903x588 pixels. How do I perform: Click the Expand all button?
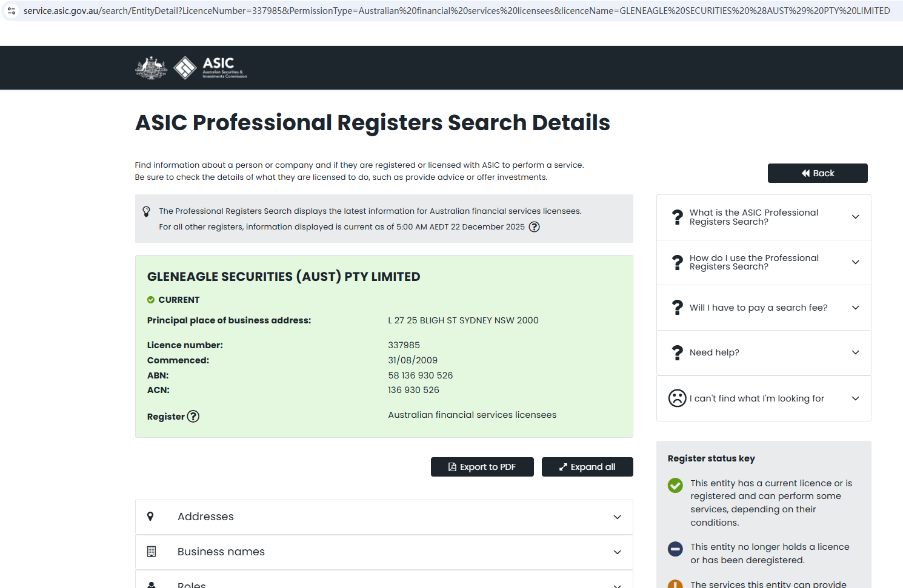(x=587, y=467)
